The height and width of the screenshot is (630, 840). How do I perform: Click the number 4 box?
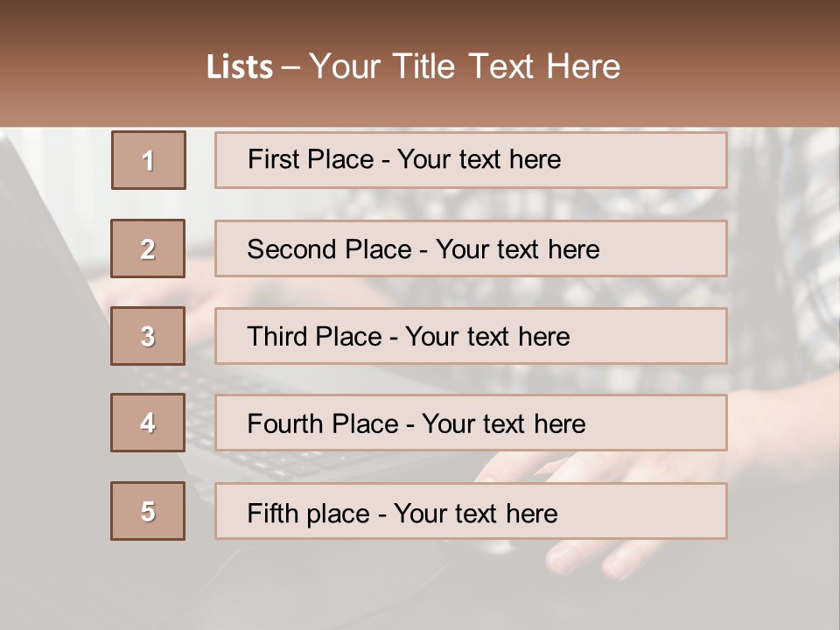pos(148,423)
